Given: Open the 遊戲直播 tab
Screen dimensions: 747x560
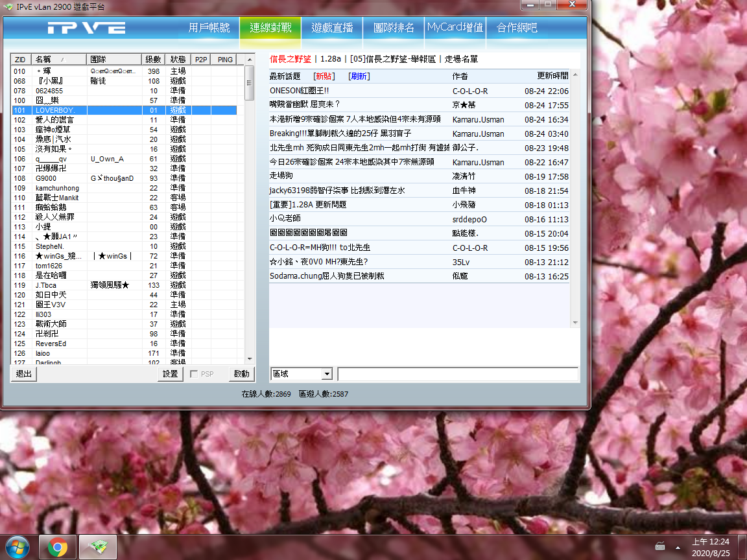Looking at the screenshot, I should click(332, 28).
